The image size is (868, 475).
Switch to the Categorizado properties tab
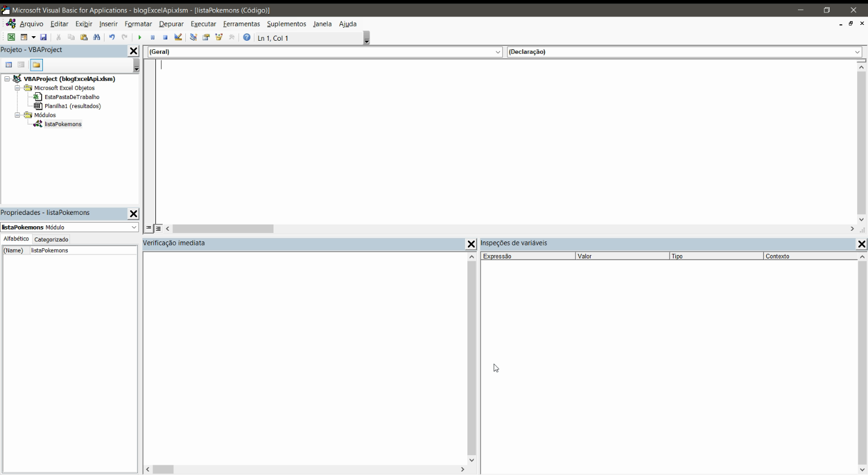(51, 240)
